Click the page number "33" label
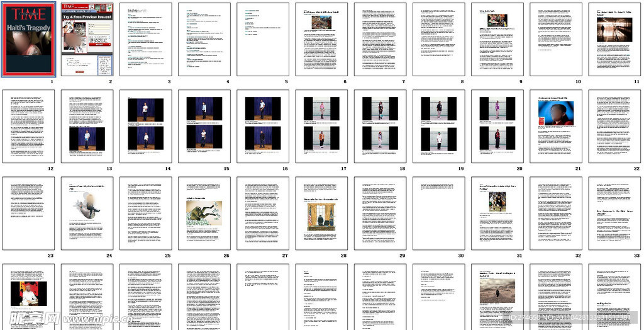Screen dimensions: 644x330 (636, 256)
